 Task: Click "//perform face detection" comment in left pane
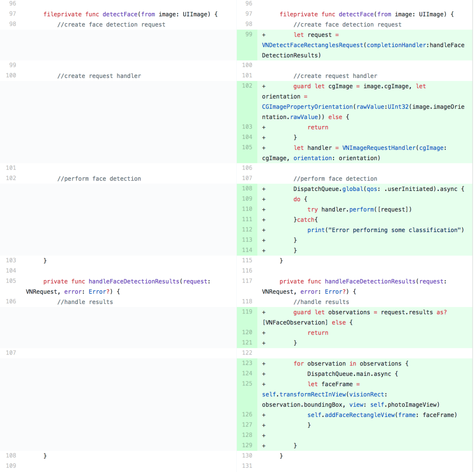pos(99,178)
